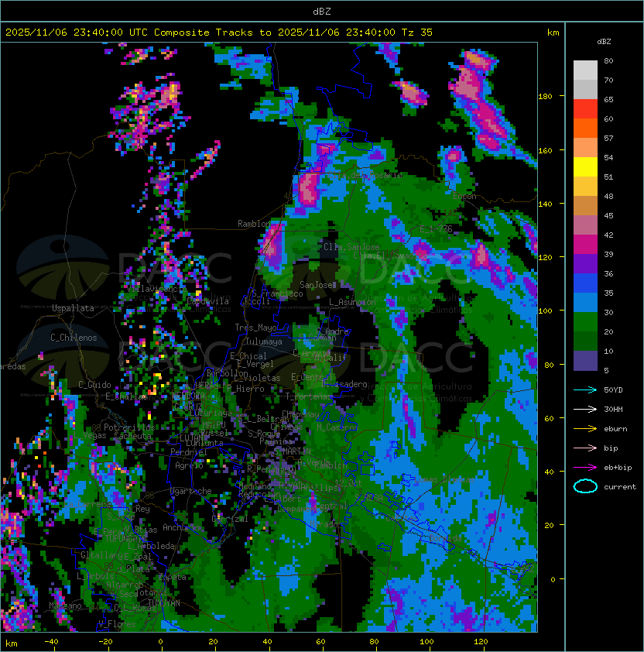Select the pink bip arrow symbol
644x652 pixels.
pyautogui.click(x=585, y=448)
